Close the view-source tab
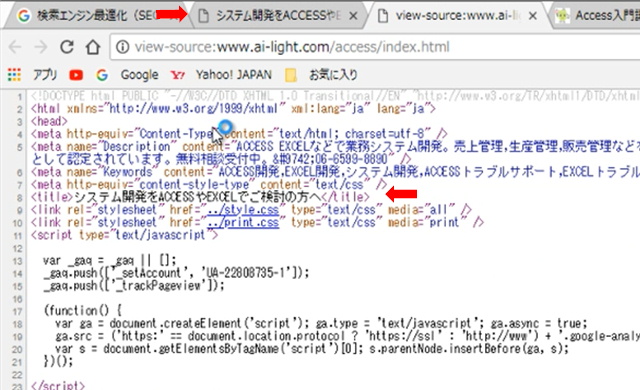 click(533, 16)
